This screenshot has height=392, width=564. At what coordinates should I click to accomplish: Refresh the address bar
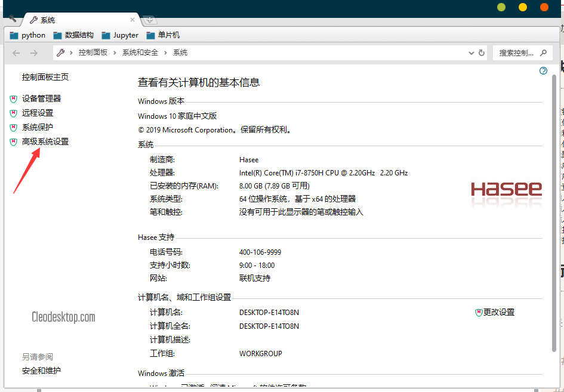481,53
